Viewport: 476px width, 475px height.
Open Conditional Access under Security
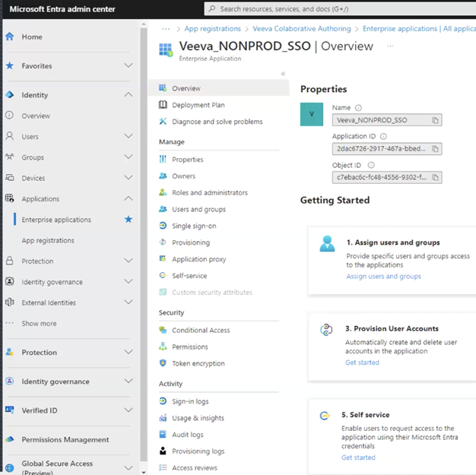click(201, 331)
